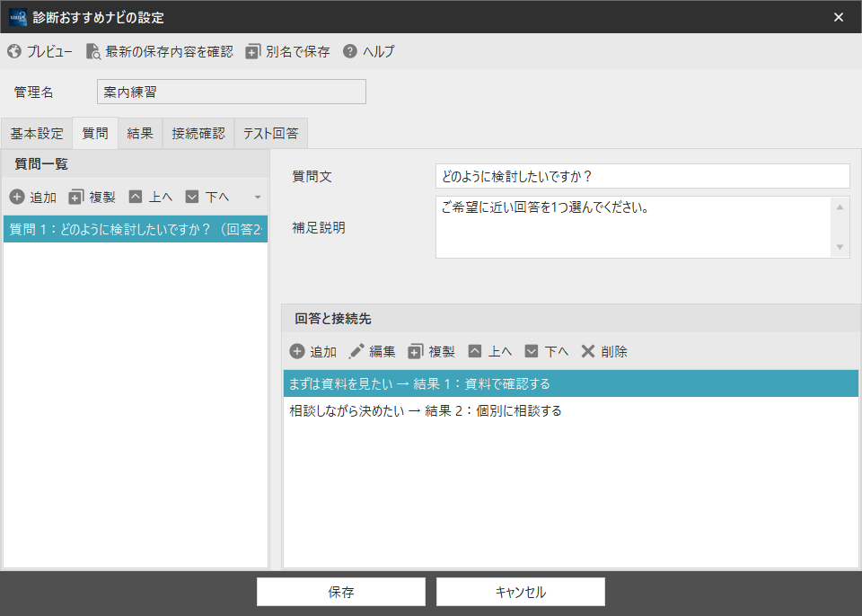The width and height of the screenshot is (862, 616).
Task: Click the キャンセル button
Action: [x=521, y=592]
